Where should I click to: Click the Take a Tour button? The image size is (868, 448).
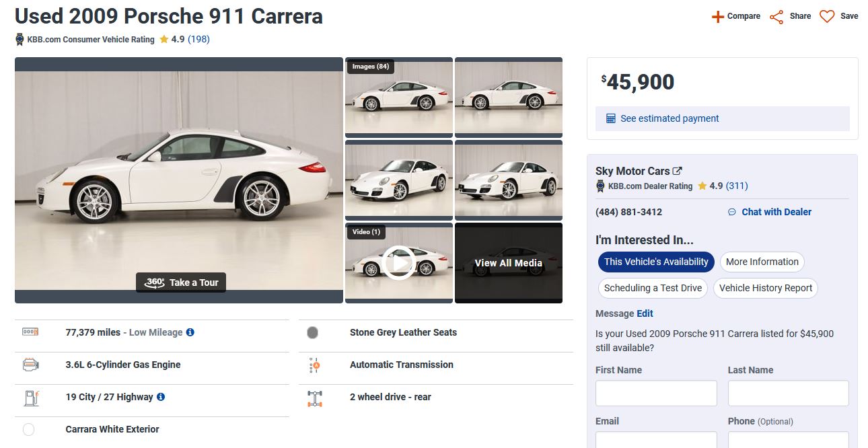(181, 283)
